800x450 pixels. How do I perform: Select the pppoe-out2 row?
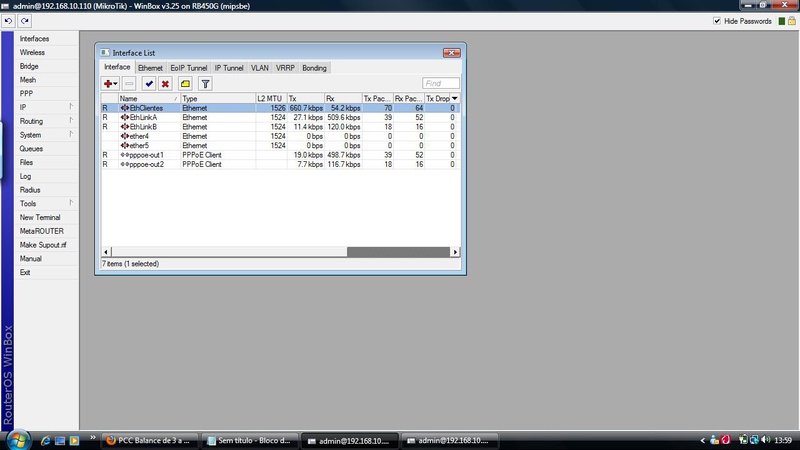point(280,164)
